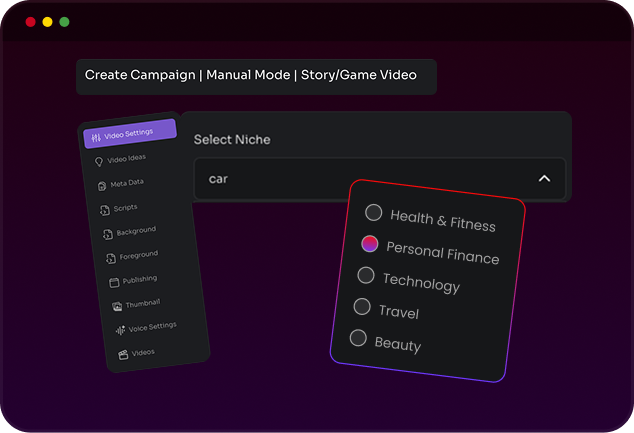Click the Video Ideas lightbulb icon

pyautogui.click(x=98, y=161)
